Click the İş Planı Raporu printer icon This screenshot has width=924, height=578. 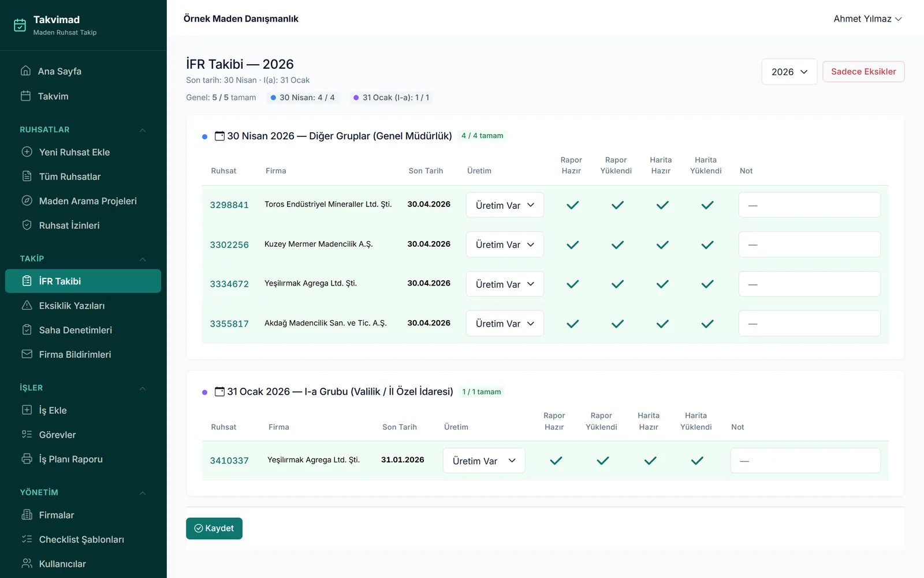tap(27, 459)
